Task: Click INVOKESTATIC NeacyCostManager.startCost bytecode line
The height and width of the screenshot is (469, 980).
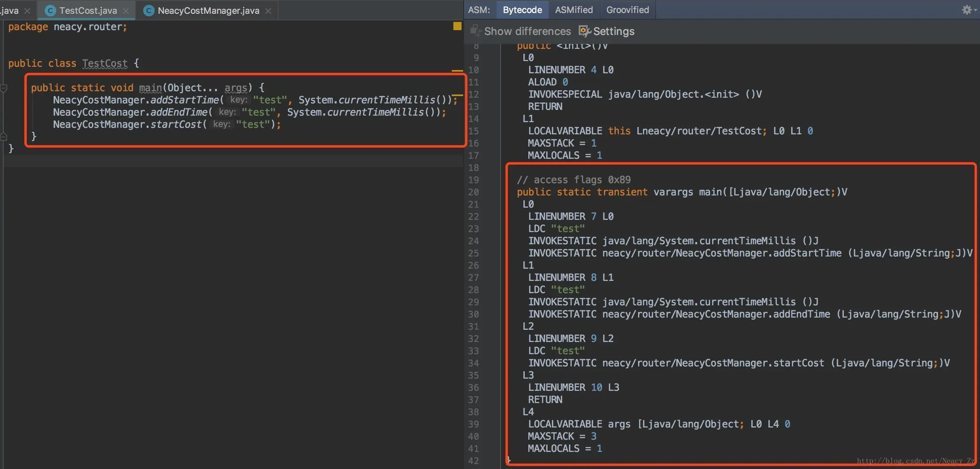Action: point(739,363)
